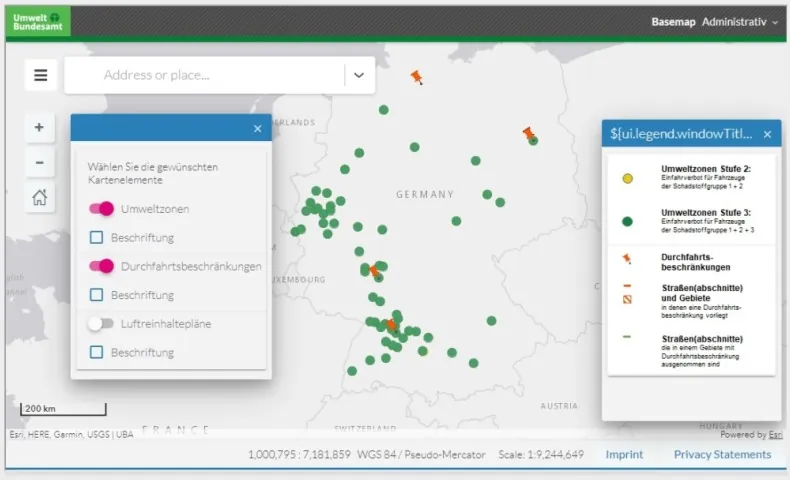Screen dimensions: 790x480
Task: Open the Imprint link
Action: point(624,455)
